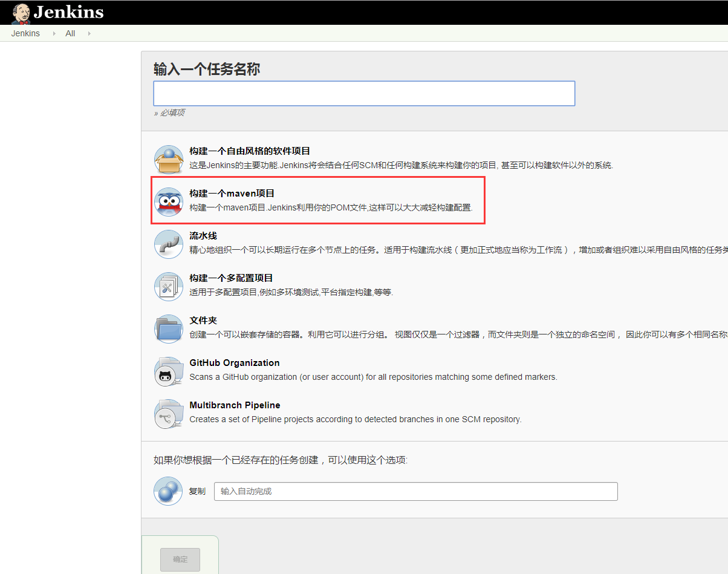
Task: Select the Multibranch Pipeline text label
Action: (x=235, y=405)
